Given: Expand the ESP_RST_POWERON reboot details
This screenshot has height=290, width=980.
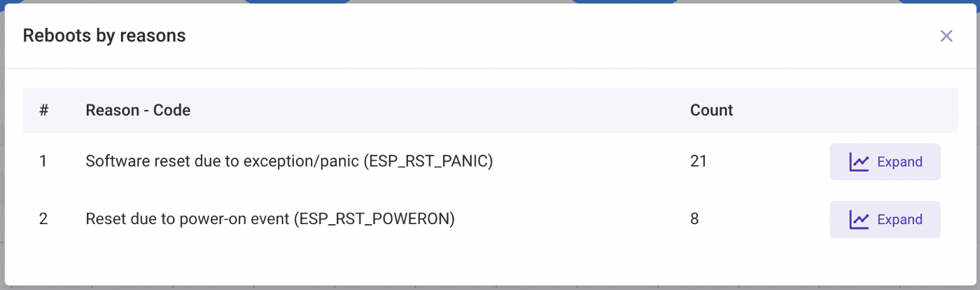Looking at the screenshot, I should coord(885,220).
